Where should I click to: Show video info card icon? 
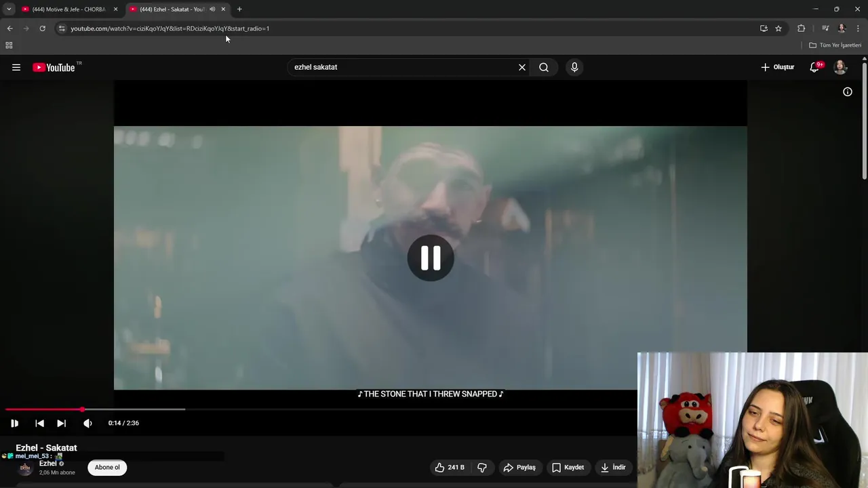click(848, 91)
